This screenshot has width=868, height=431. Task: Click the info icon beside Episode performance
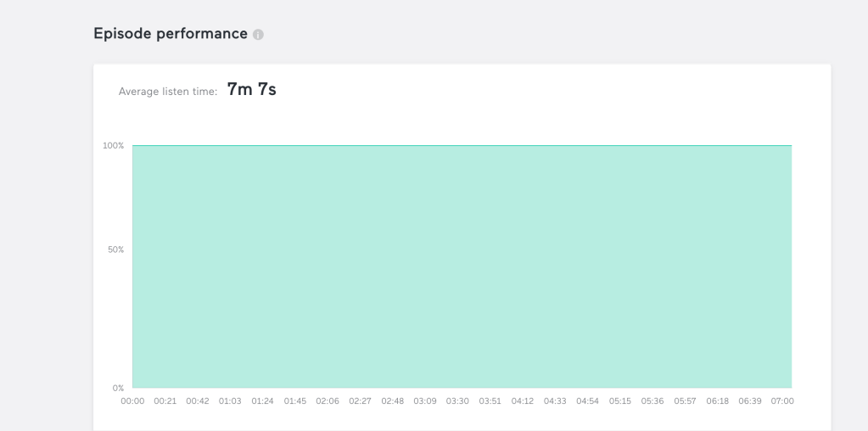(x=258, y=35)
